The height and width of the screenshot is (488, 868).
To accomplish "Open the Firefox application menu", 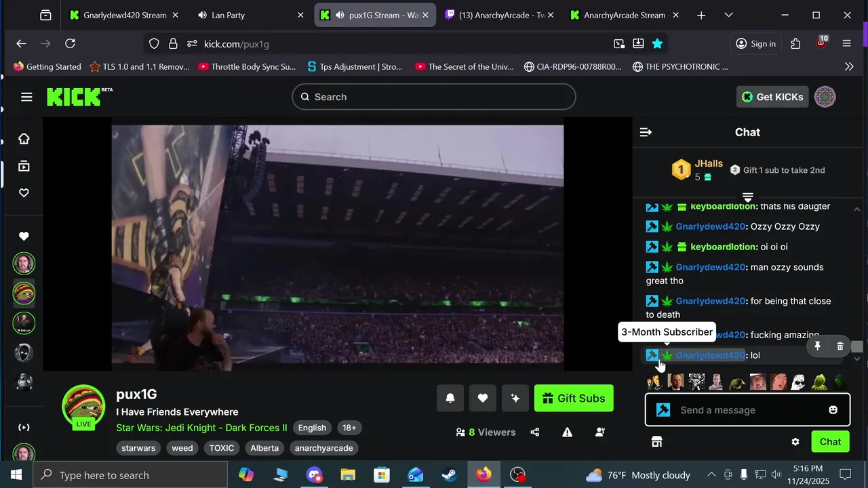I will point(846,43).
